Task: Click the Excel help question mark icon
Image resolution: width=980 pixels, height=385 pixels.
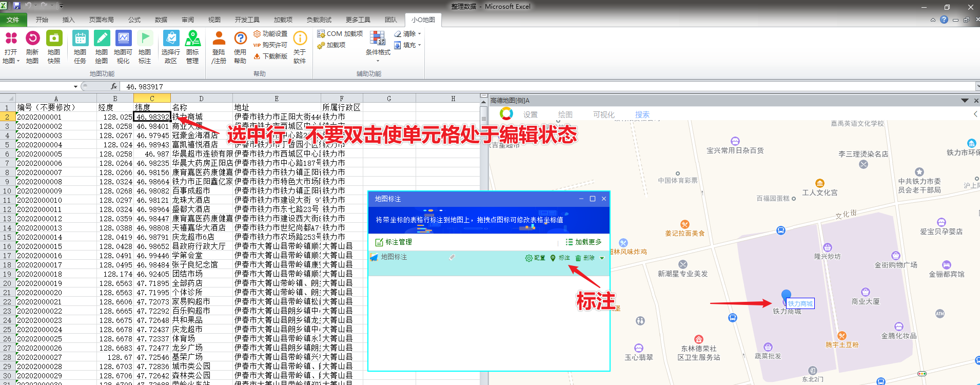Action: (944, 20)
